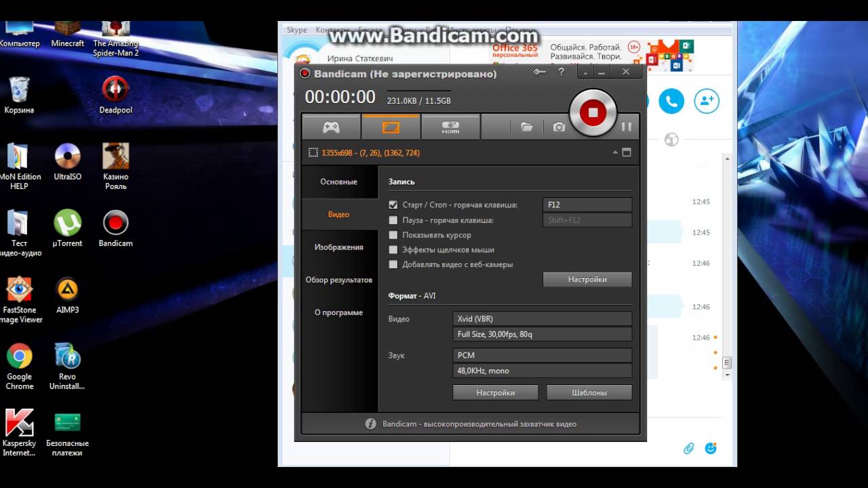Open Deadpool desktop shortcut

(x=116, y=96)
